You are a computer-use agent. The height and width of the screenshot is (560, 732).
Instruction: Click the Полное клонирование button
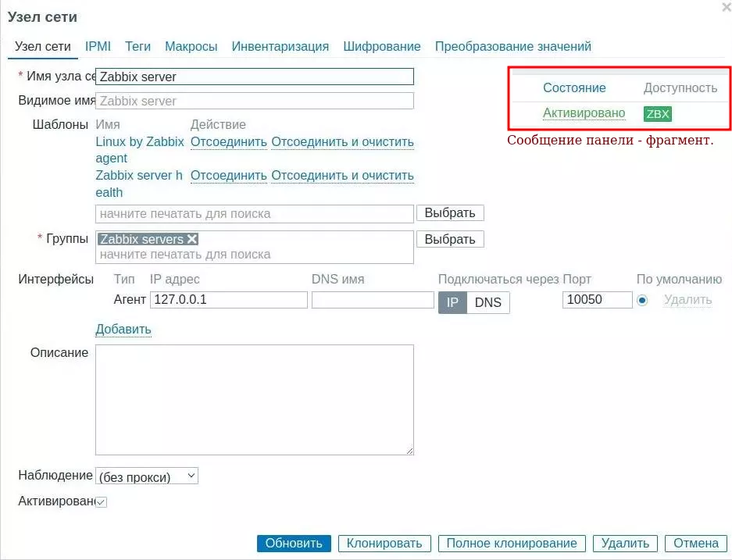tap(512, 544)
